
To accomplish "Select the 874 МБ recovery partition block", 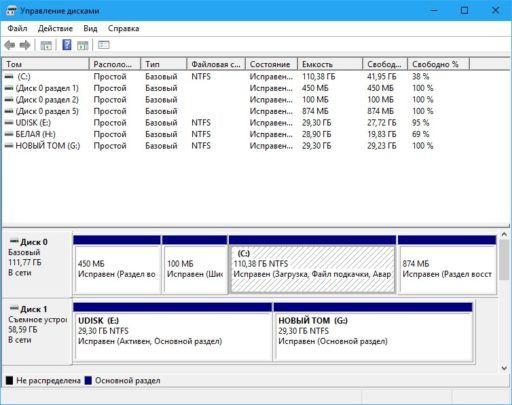I will click(447, 265).
